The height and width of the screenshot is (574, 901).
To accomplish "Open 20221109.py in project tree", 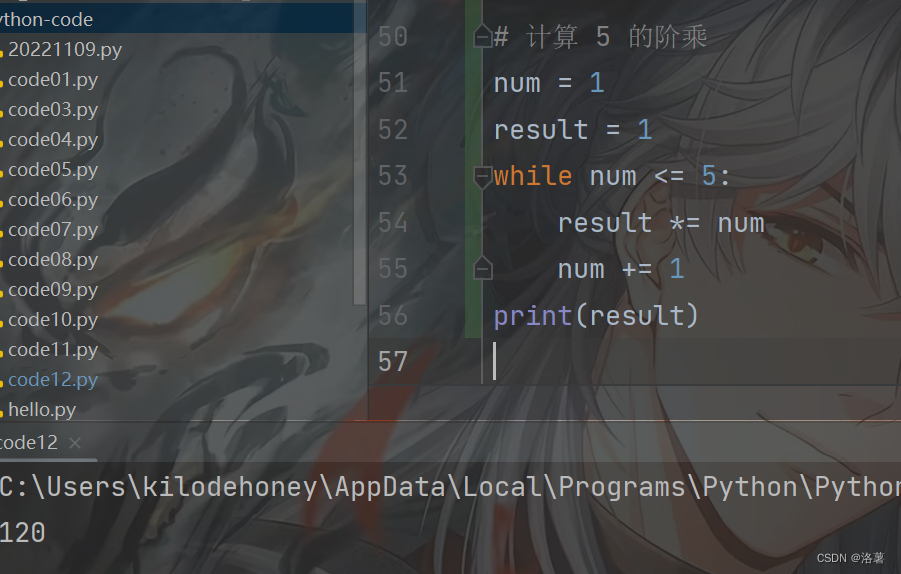I will pos(64,50).
